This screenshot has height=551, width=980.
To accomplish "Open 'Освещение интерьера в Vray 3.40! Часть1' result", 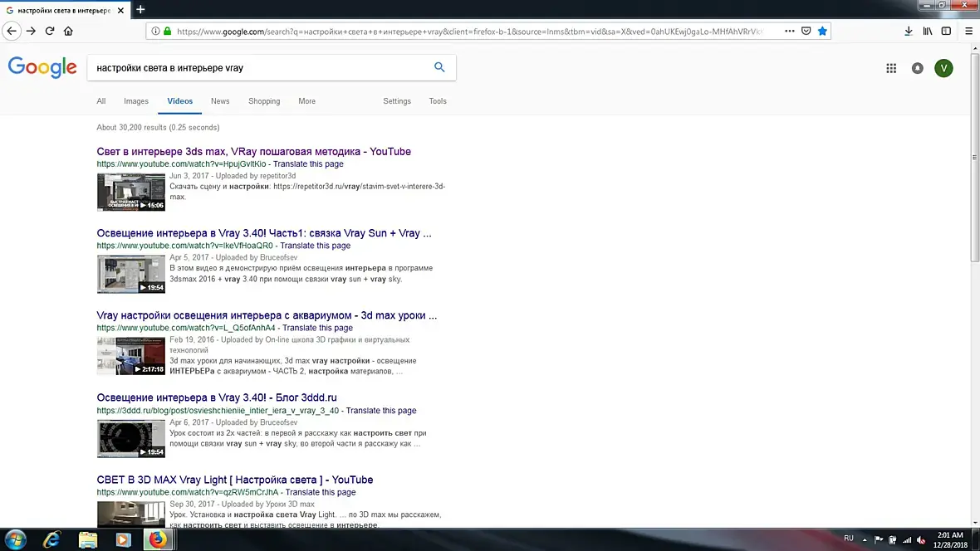I will pos(264,233).
